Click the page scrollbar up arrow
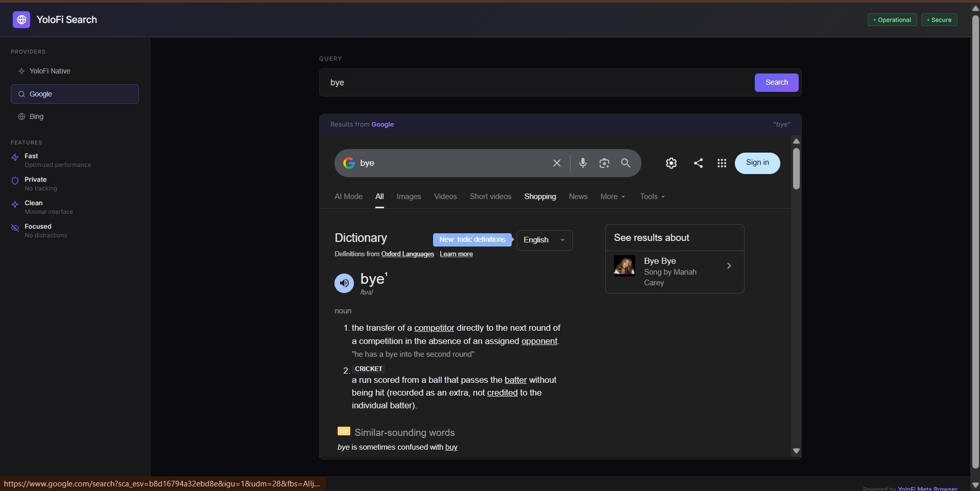This screenshot has height=491, width=980. coord(975,8)
